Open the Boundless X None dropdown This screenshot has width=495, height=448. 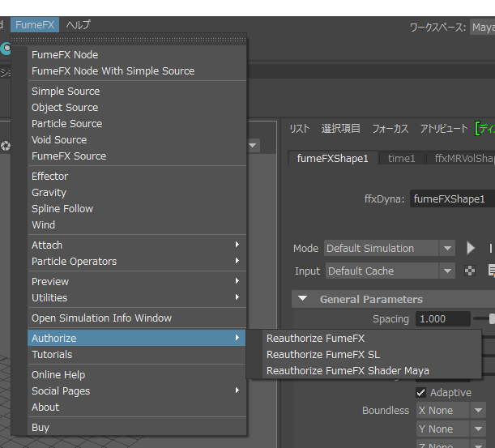click(450, 411)
